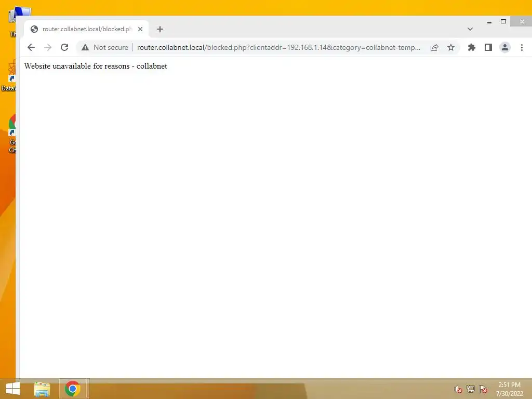Open Action Center flag icon
The height and width of the screenshot is (399, 532).
[x=483, y=389]
